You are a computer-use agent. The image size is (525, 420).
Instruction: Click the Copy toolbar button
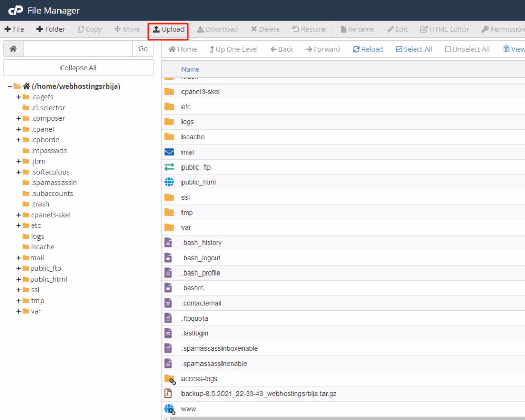coord(89,29)
